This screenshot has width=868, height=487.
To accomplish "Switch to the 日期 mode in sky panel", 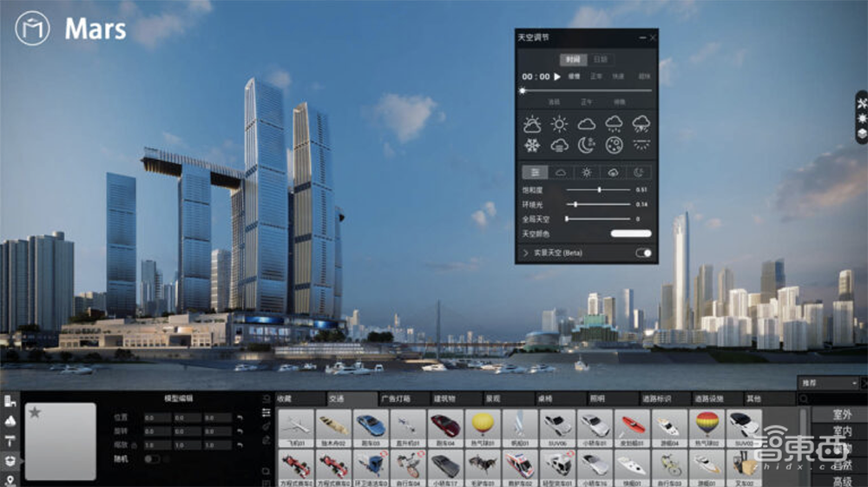I will [x=601, y=60].
